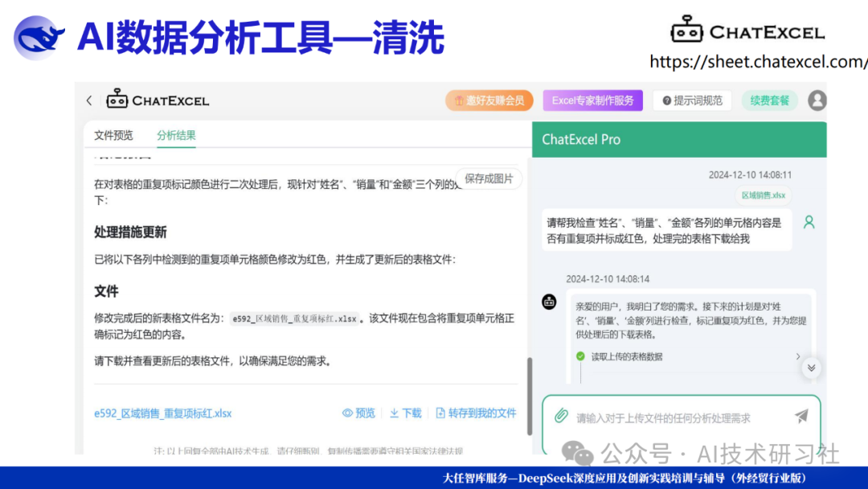868x489 pixels.
Task: Select the 分析结果 tab
Action: pyautogui.click(x=176, y=135)
